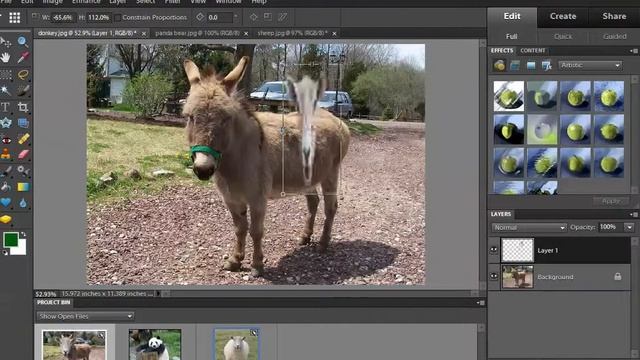Select the Rectangular Marquee tool

5,74
